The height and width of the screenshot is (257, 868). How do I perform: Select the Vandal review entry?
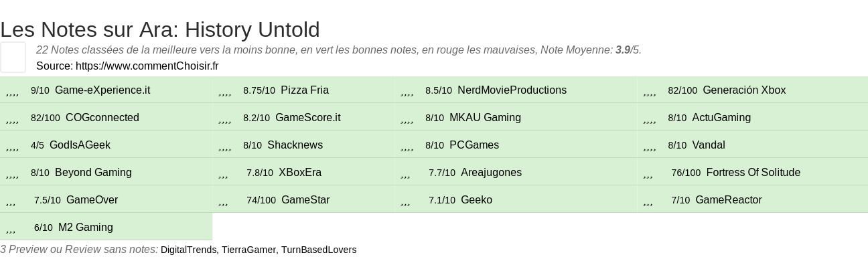tap(709, 145)
